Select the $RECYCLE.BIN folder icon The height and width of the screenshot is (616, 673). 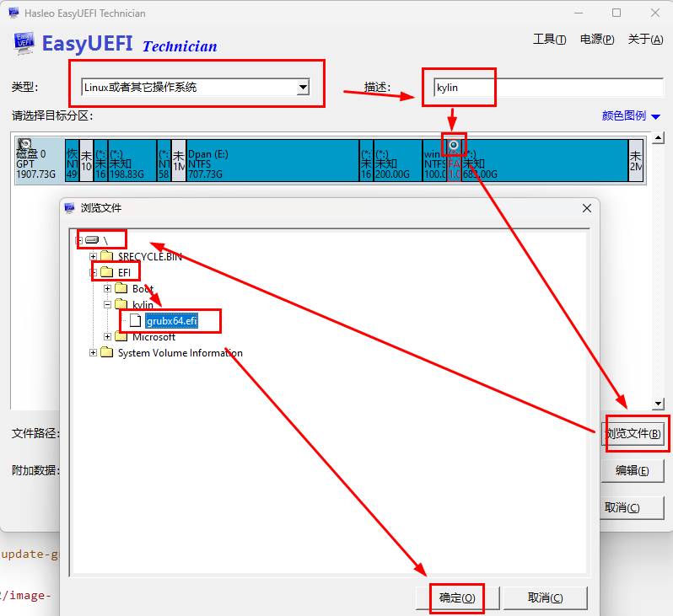tap(106, 256)
